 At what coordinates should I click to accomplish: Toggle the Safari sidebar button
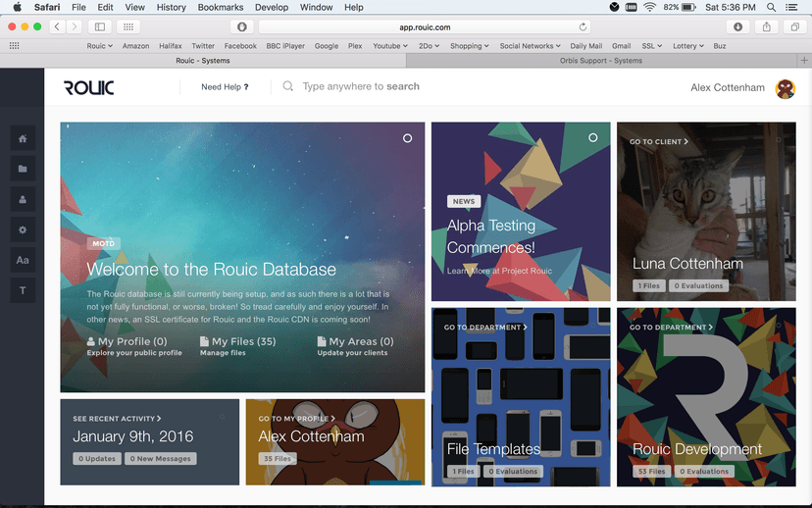100,26
